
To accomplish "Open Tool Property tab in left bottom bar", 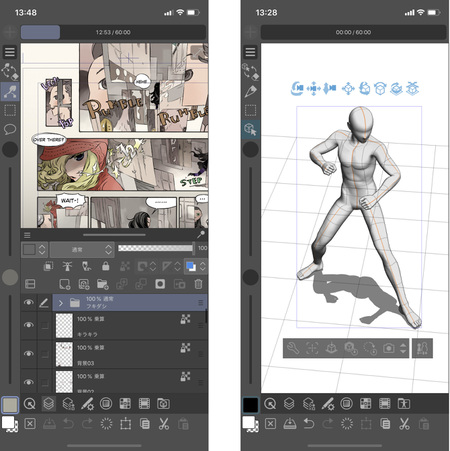I will (87, 404).
